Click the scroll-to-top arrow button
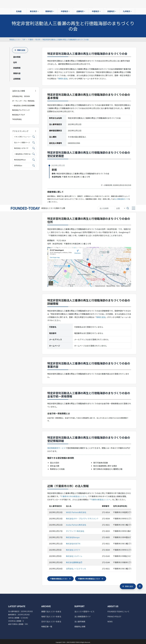 coord(140,586)
